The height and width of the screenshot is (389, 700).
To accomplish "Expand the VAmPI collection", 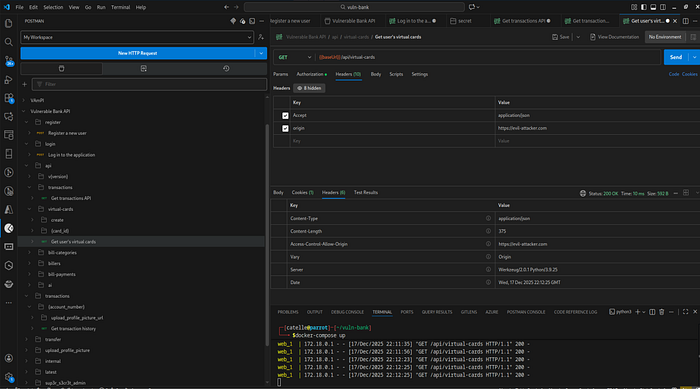I will pos(24,100).
